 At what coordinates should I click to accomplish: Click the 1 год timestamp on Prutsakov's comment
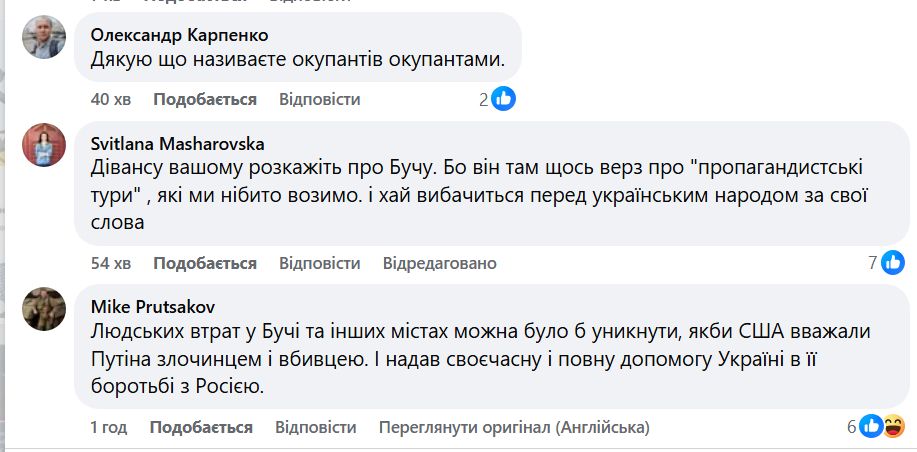tap(108, 427)
